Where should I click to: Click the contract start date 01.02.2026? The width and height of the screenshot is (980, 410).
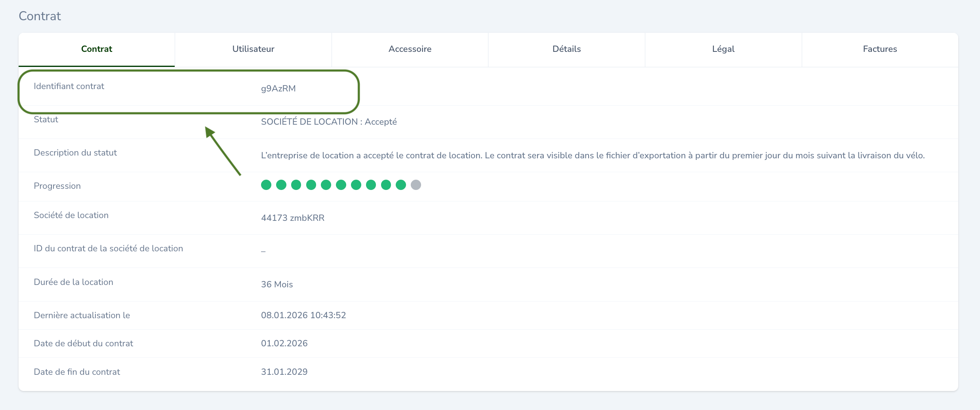click(284, 344)
